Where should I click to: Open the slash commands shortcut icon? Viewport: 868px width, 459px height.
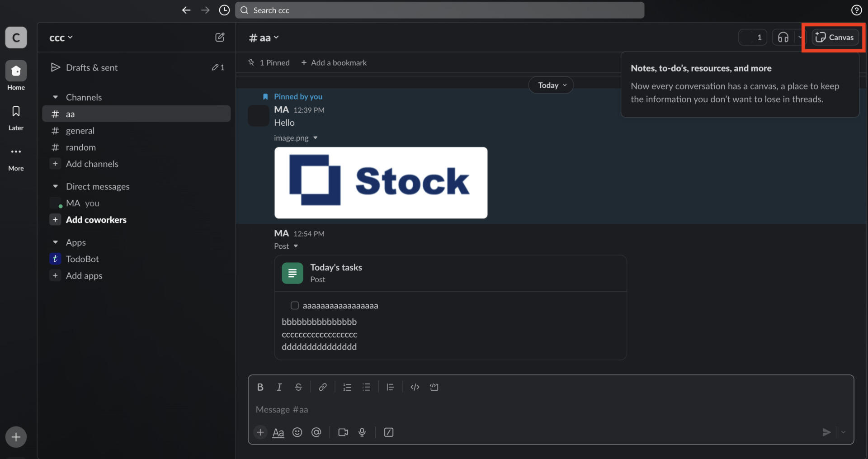pyautogui.click(x=389, y=432)
